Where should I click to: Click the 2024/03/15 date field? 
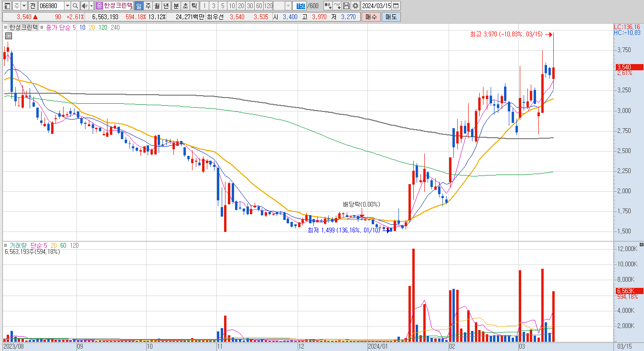point(376,6)
